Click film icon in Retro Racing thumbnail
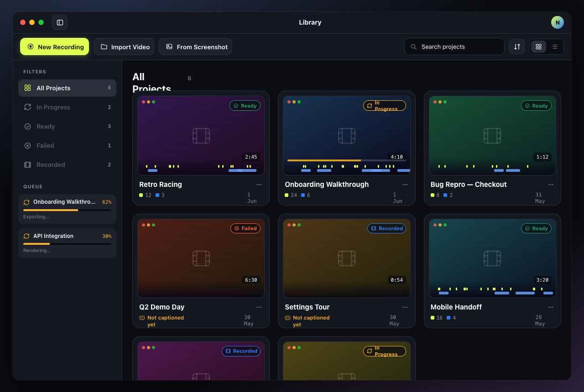 (x=201, y=136)
